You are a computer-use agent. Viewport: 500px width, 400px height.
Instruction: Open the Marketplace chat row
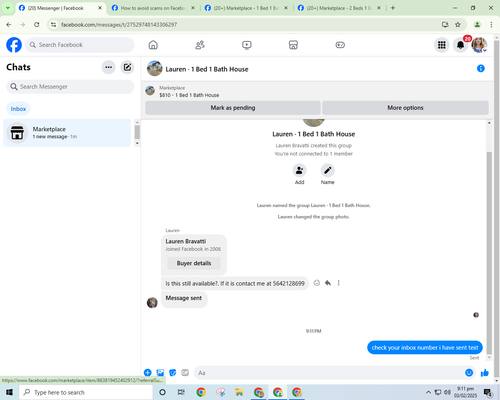pos(67,133)
